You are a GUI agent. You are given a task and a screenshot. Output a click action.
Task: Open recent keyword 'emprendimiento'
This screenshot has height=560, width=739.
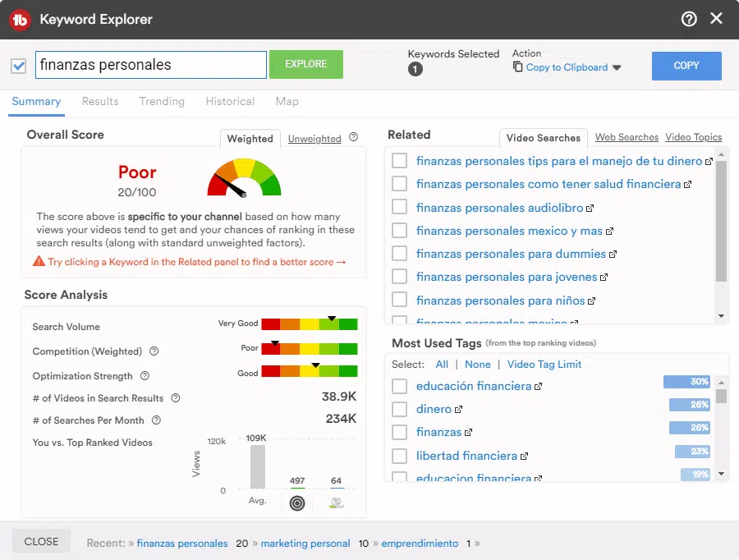(x=420, y=544)
